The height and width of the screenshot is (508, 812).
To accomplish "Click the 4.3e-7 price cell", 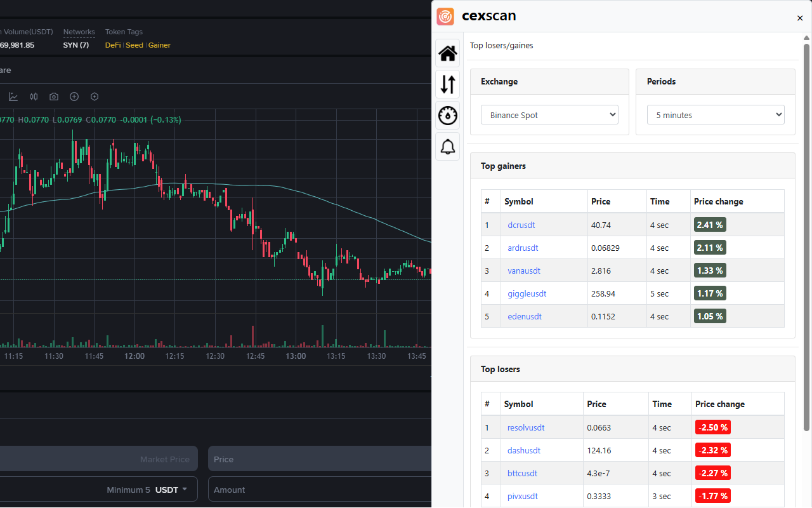I will [615, 473].
